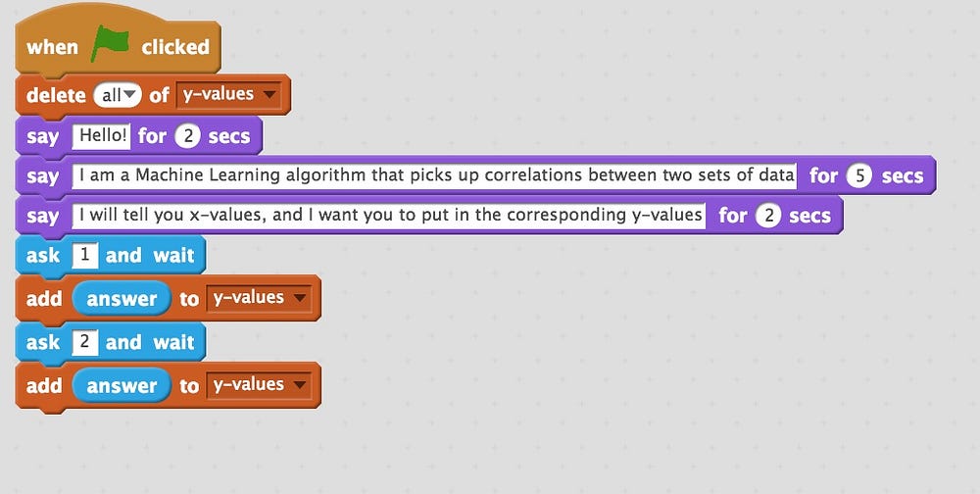This screenshot has width=980, height=494.
Task: Select the first blue answer reporter block
Action: 121,299
